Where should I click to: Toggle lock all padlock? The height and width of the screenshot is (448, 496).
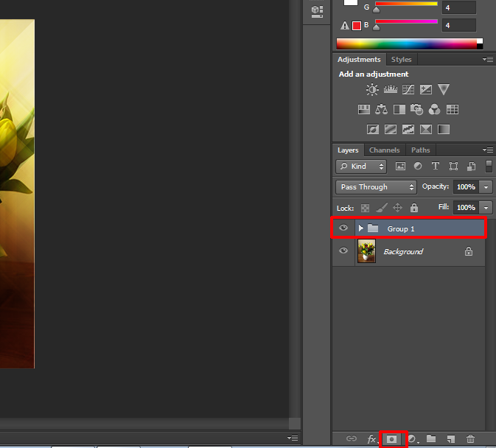[x=414, y=208]
